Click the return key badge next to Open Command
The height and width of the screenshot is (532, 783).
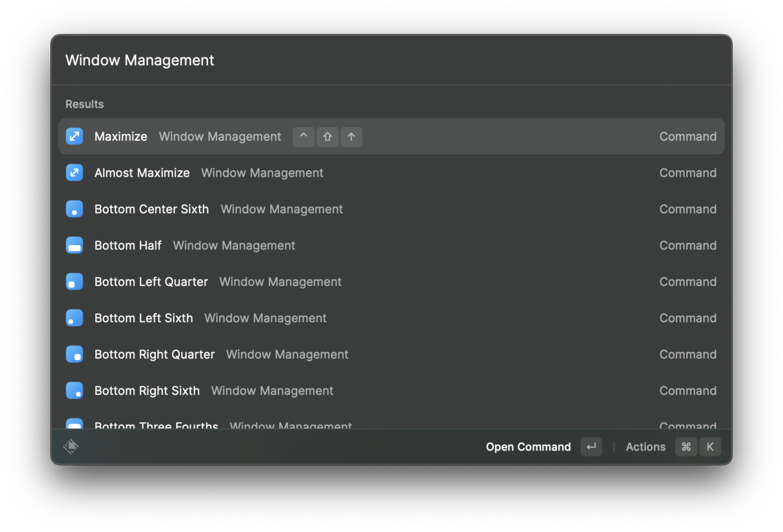591,447
